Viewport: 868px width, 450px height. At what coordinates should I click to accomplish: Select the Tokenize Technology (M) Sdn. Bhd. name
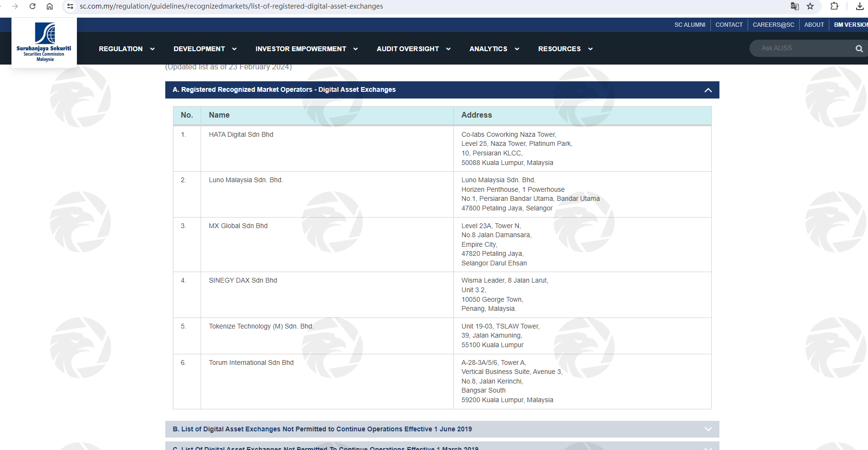[261, 326]
